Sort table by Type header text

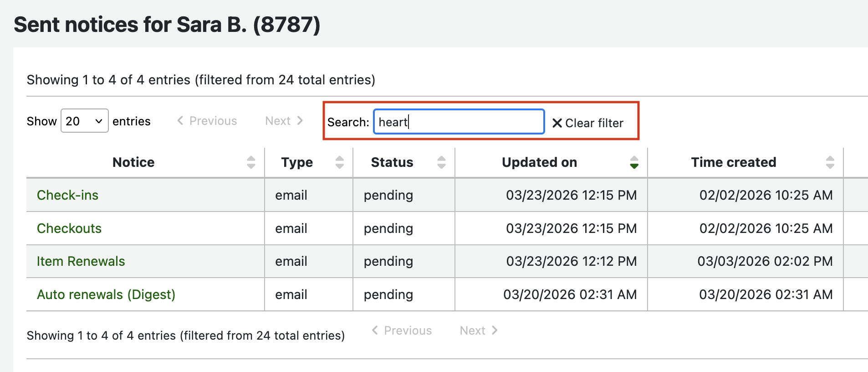pyautogui.click(x=297, y=162)
